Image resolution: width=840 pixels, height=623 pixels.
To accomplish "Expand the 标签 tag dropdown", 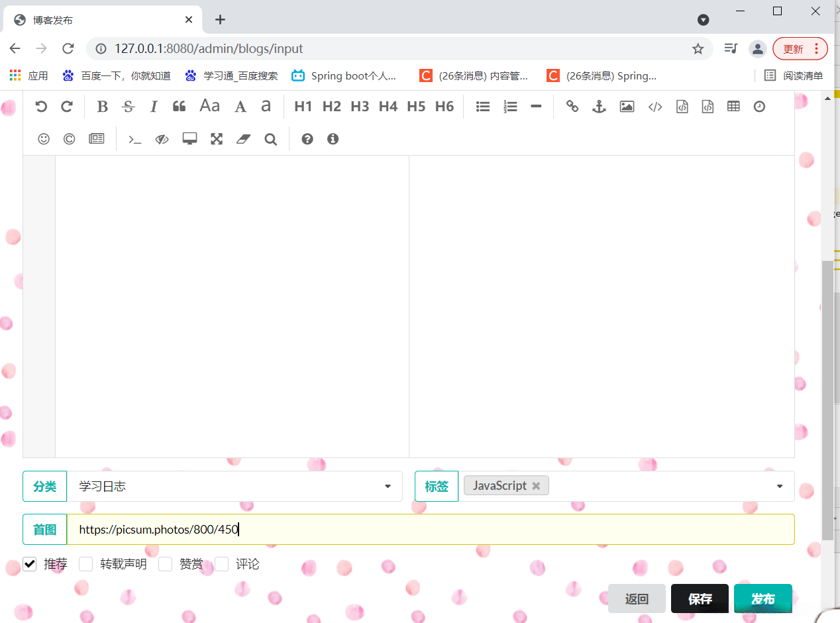I will point(779,486).
